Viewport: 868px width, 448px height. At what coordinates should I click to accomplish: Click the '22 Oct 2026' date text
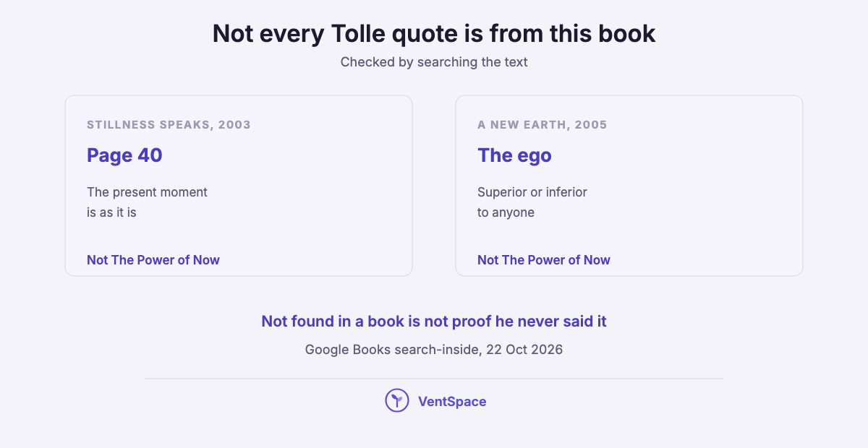click(524, 350)
